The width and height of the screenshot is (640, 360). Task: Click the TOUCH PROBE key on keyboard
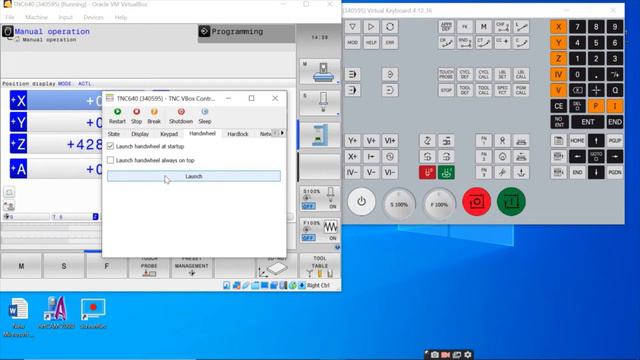[x=446, y=74]
